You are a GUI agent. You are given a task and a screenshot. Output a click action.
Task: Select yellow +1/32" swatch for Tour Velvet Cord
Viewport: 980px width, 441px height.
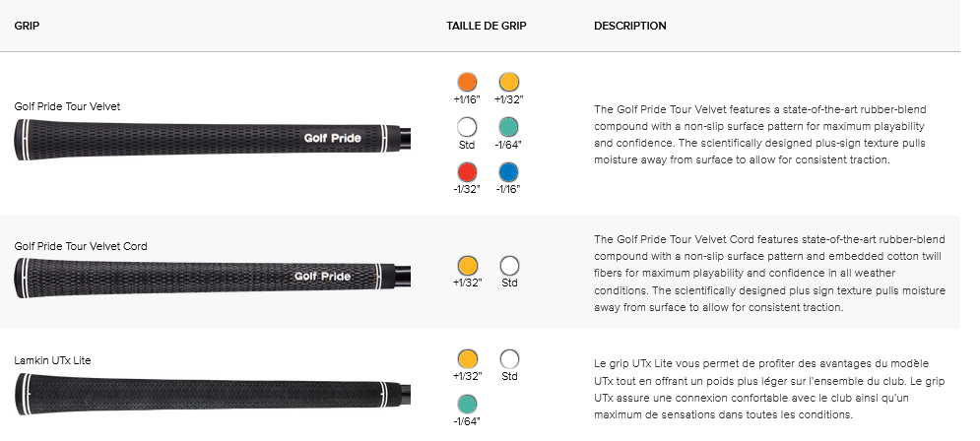click(x=467, y=266)
